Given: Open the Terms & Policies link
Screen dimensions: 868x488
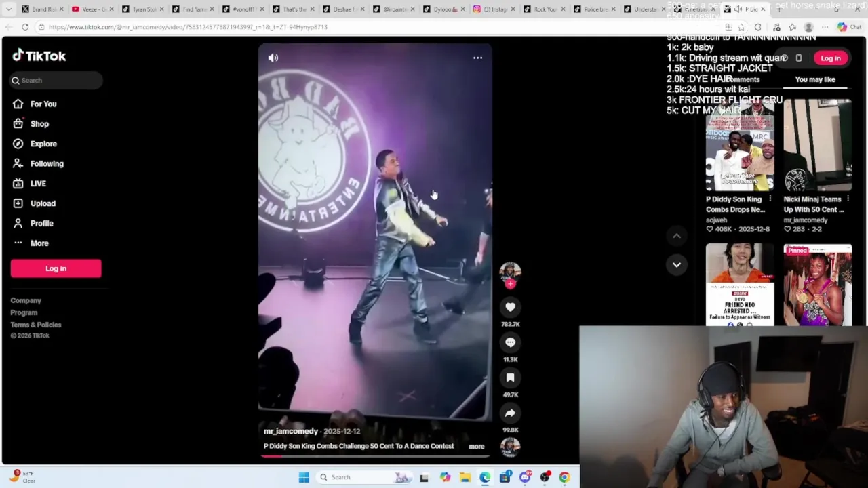Looking at the screenshot, I should pos(36,325).
